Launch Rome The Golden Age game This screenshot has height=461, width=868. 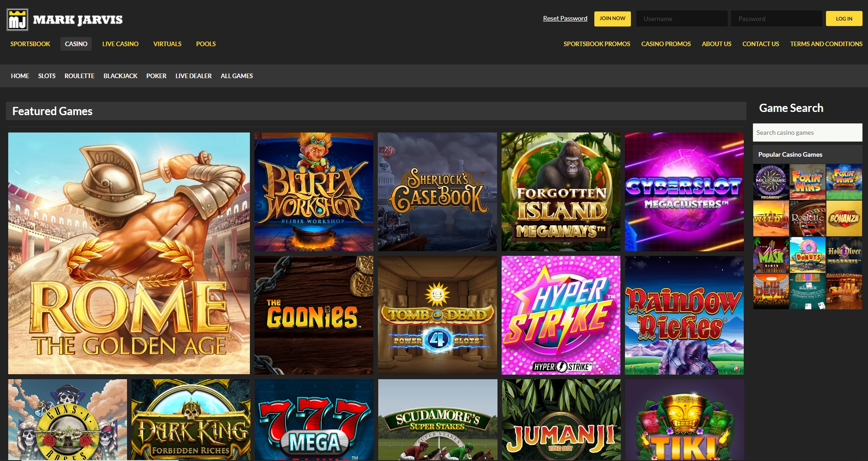click(x=129, y=254)
